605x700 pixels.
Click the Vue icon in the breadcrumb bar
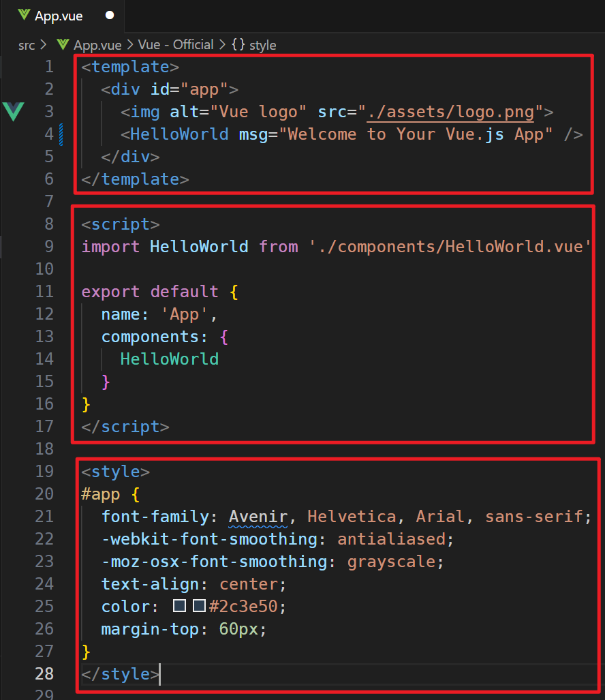pyautogui.click(x=63, y=44)
